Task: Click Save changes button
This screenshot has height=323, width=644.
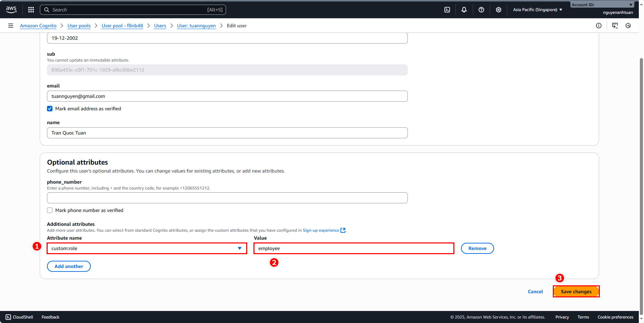Action: 576,292
